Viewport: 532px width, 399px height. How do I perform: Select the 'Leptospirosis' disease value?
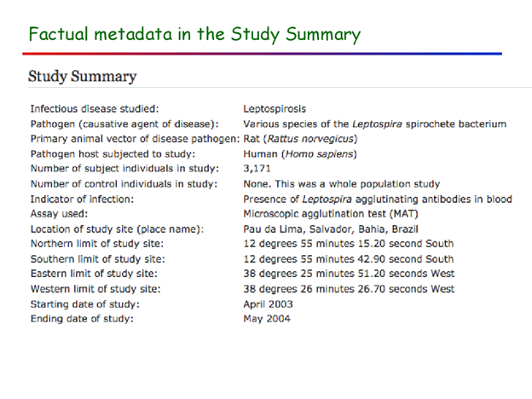(x=275, y=109)
